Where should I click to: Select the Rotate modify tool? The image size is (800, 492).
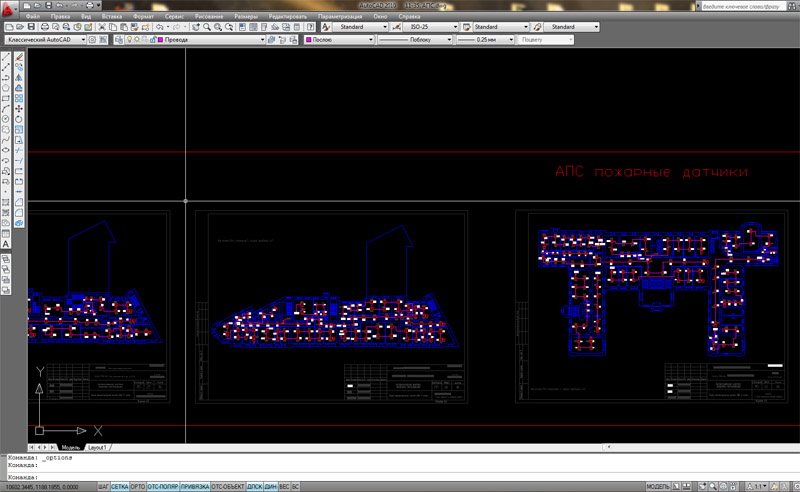pyautogui.click(x=19, y=119)
